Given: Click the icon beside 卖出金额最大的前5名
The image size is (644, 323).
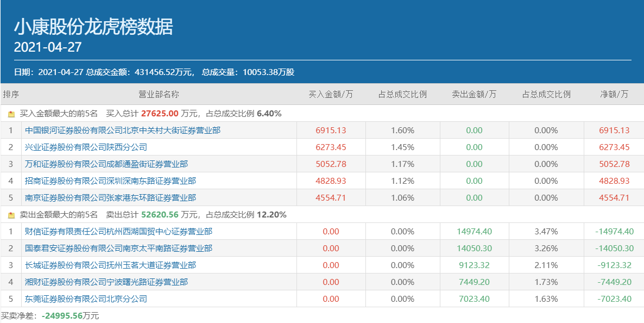Looking at the screenshot, I should 11,215.
